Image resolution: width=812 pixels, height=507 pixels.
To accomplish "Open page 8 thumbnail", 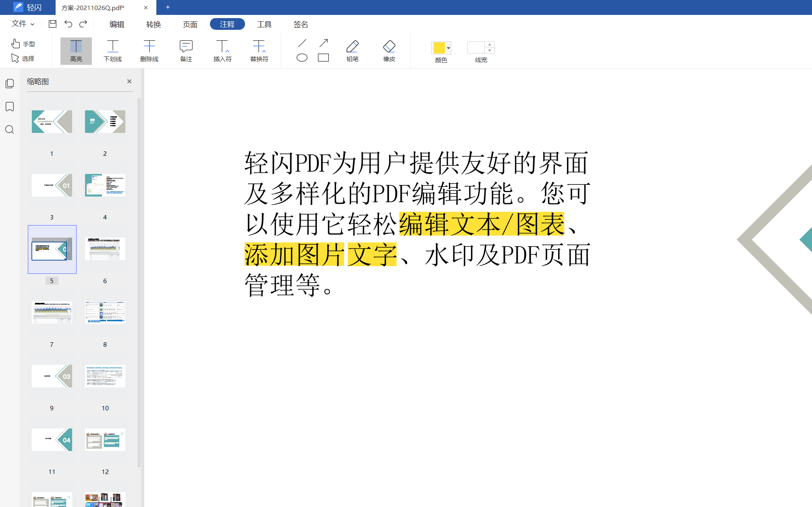I will (105, 312).
